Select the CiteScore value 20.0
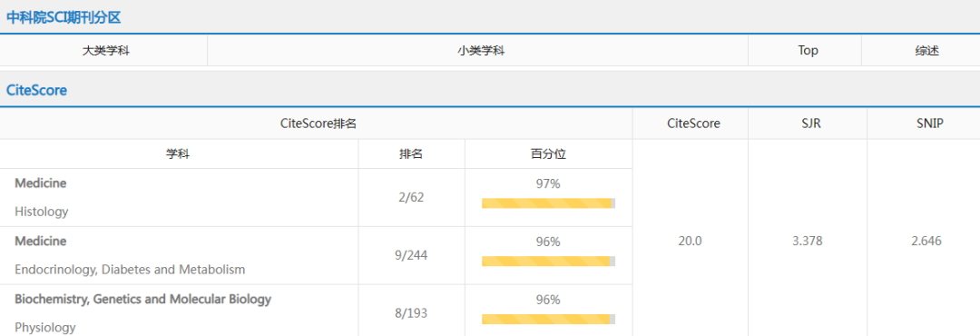980x336 pixels. tap(690, 241)
